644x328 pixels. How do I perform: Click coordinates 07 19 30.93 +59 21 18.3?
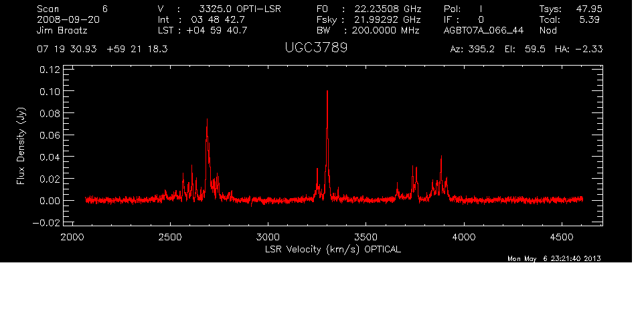[102, 50]
